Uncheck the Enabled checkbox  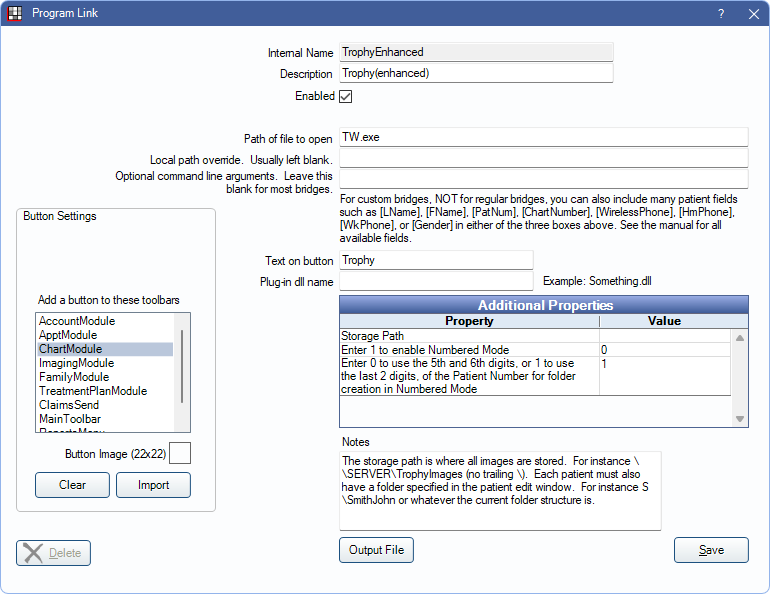click(x=346, y=97)
